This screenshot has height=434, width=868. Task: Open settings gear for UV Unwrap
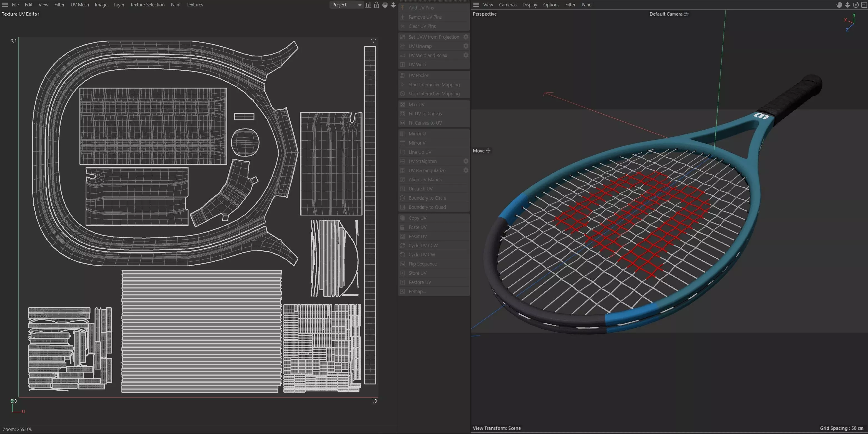tap(466, 46)
